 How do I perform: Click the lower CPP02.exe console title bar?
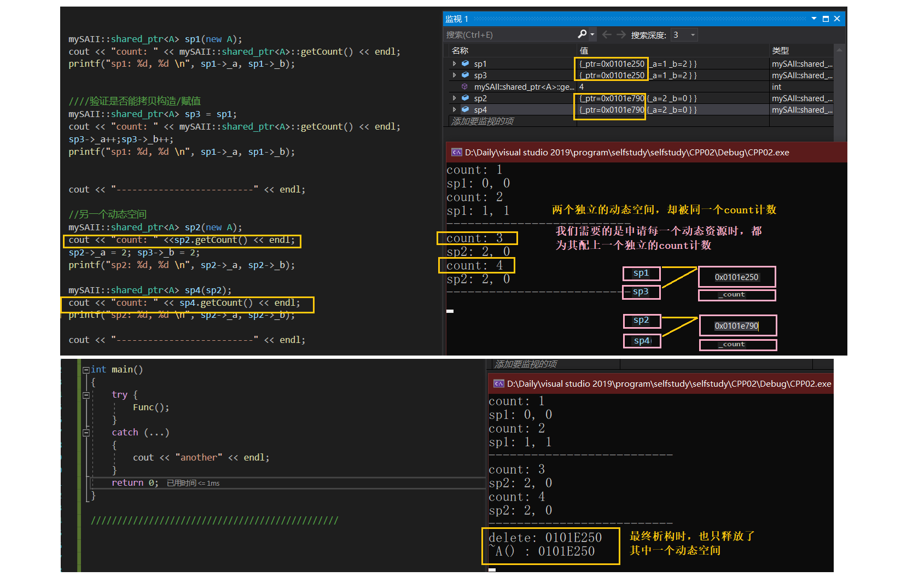tap(660, 383)
